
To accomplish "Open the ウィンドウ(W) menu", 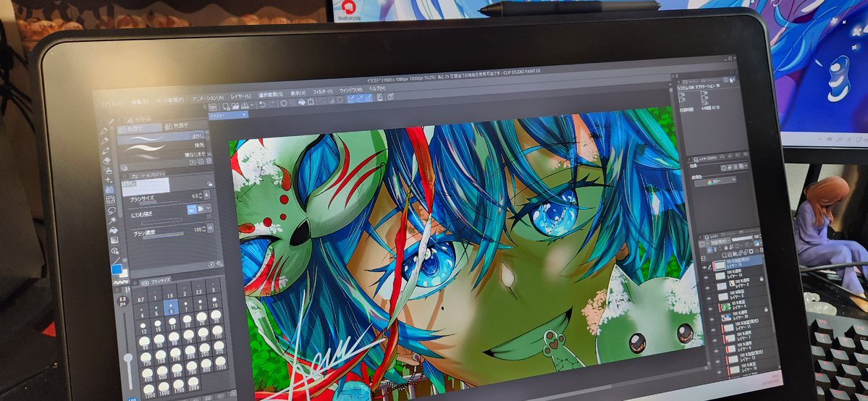I will pyautogui.click(x=351, y=90).
